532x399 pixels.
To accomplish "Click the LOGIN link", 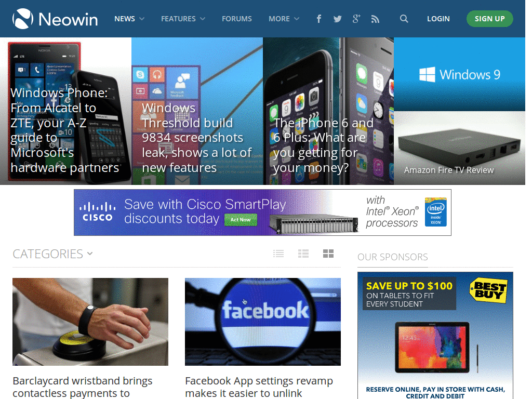I will point(438,19).
